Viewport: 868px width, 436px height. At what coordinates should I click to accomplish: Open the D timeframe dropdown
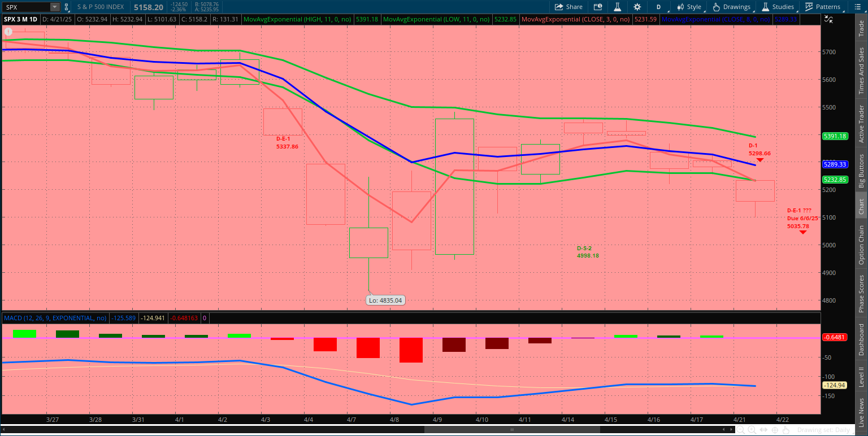click(658, 7)
